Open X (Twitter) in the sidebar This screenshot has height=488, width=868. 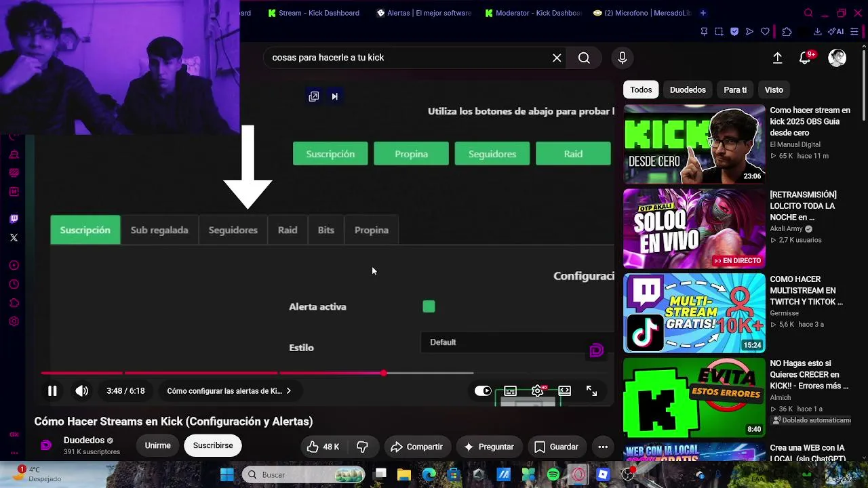click(x=14, y=238)
